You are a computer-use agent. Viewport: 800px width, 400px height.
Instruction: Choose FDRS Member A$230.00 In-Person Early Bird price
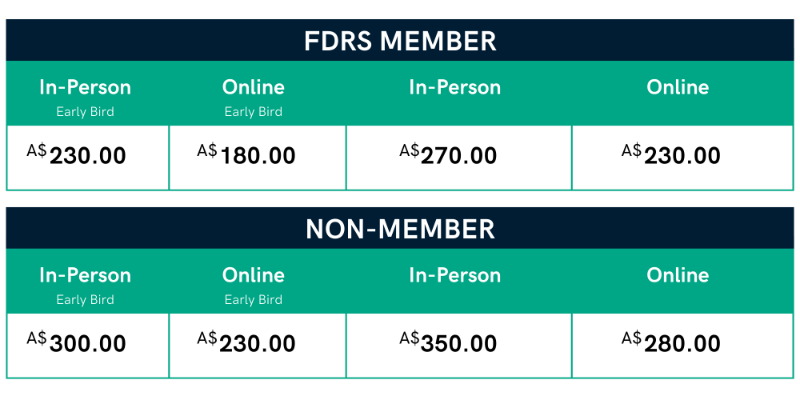77,154
